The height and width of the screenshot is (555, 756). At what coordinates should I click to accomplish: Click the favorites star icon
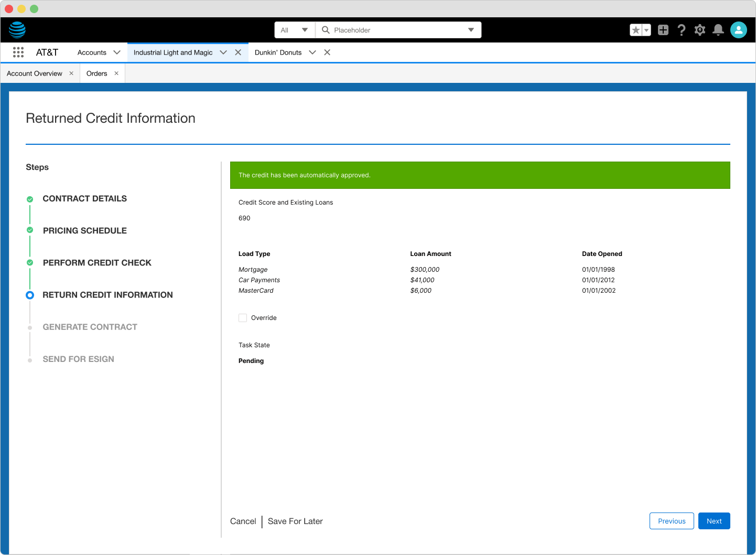pos(636,30)
